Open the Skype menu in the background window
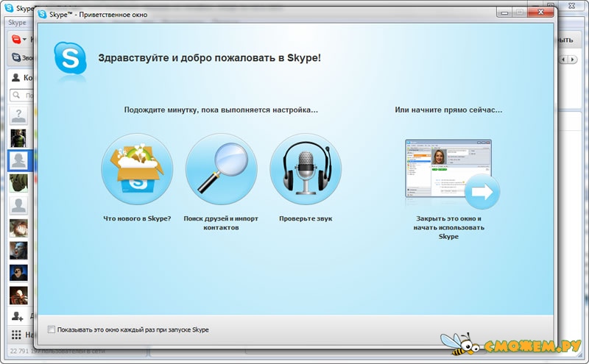 (x=17, y=23)
